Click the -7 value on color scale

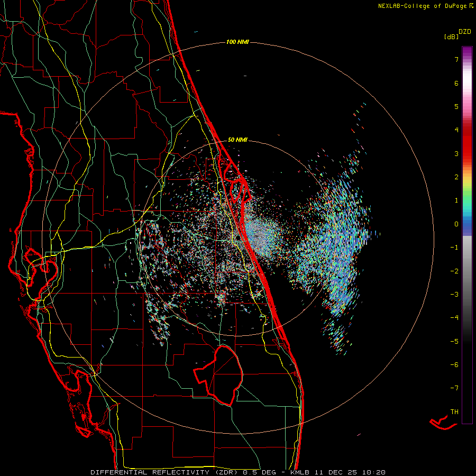pyautogui.click(x=454, y=388)
